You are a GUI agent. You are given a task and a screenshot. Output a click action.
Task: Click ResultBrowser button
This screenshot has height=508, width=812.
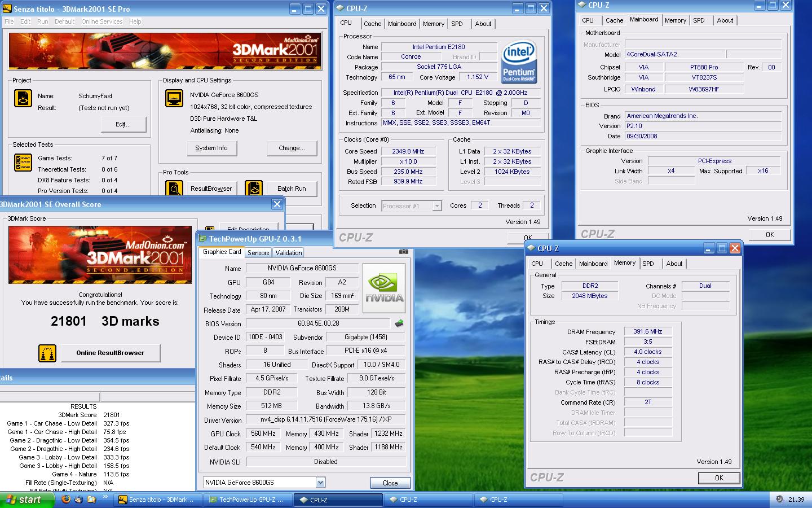211,189
